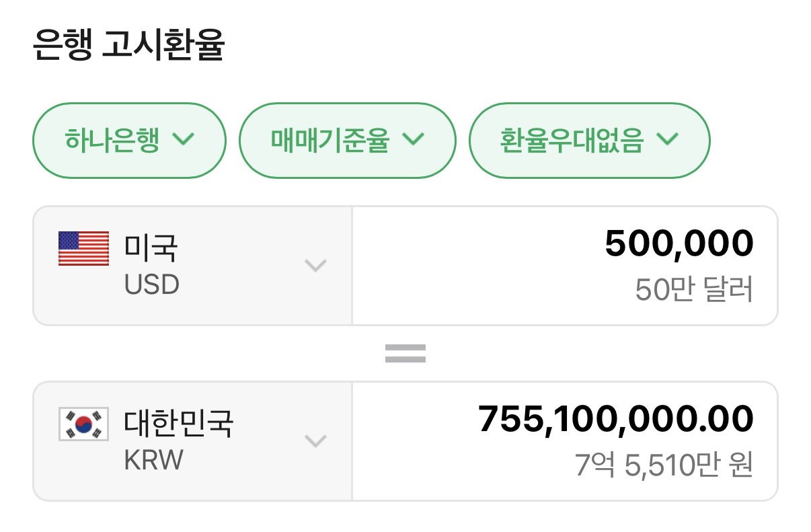Open the 하나은행 bank dropdown
The height and width of the screenshot is (532, 811).
pyautogui.click(x=130, y=141)
